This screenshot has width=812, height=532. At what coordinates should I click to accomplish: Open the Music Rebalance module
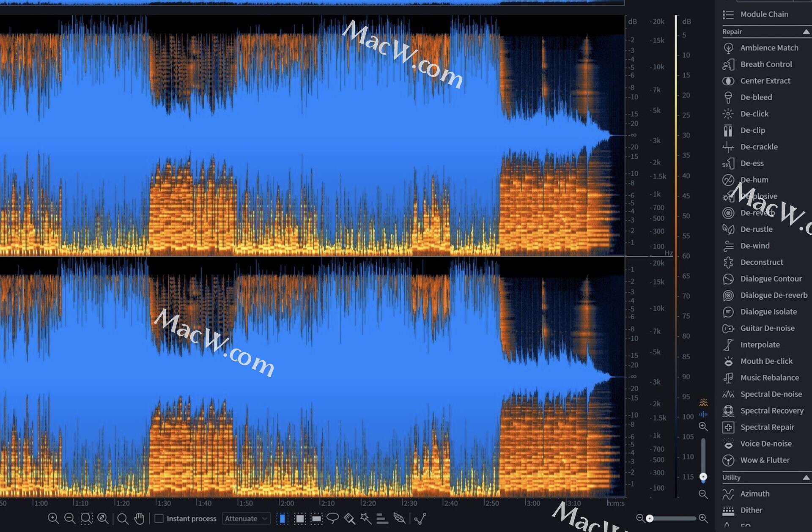click(769, 378)
